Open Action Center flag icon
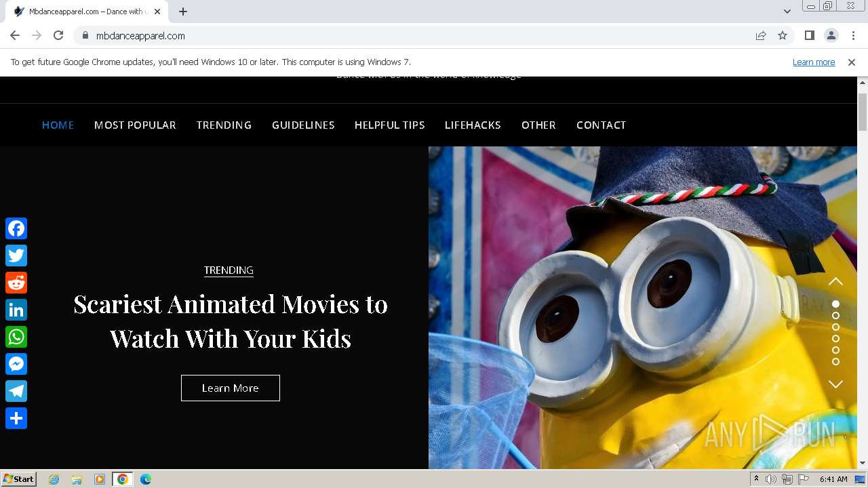The height and width of the screenshot is (488, 868). [804, 479]
